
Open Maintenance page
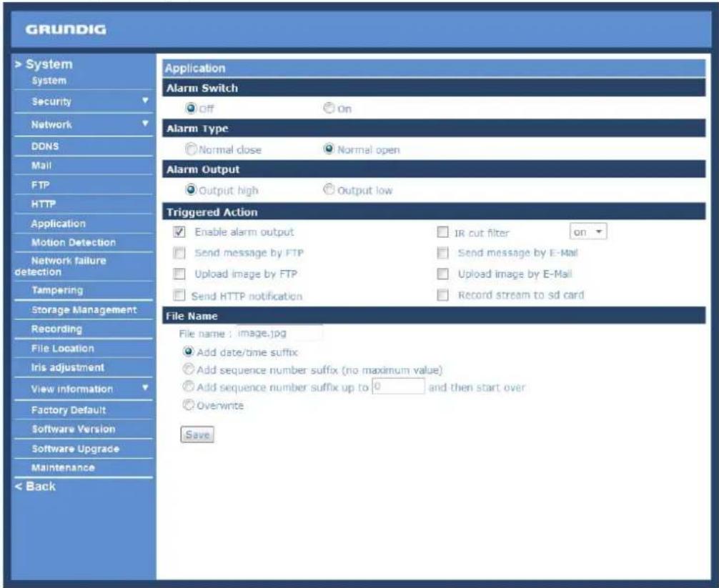click(x=63, y=468)
